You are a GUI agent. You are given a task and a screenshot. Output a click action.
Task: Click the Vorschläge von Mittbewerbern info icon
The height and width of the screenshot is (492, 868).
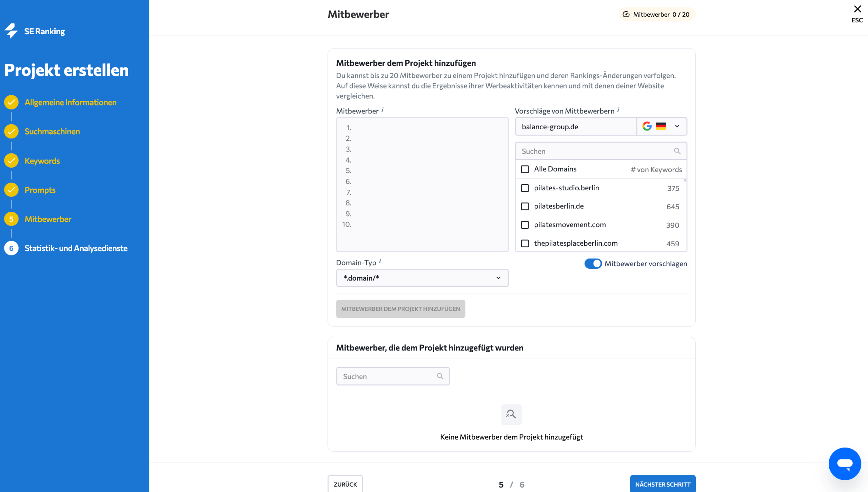pyautogui.click(x=618, y=110)
